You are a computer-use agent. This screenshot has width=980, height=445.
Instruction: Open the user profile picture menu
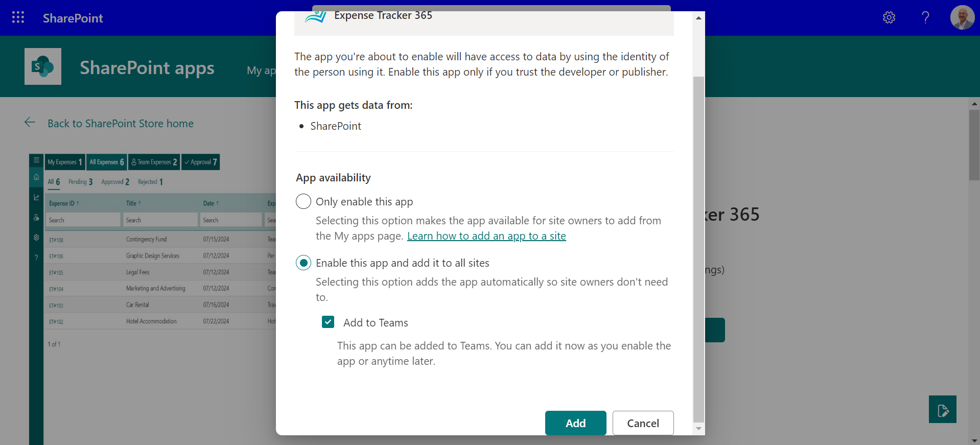pyautogui.click(x=962, y=17)
